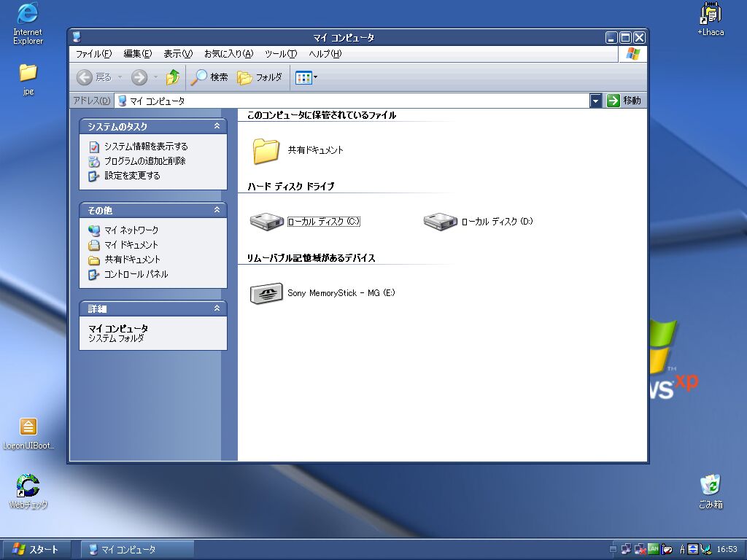Image resolution: width=747 pixels, height=560 pixels.
Task: Open the view mode icon menu
Action: 306,77
